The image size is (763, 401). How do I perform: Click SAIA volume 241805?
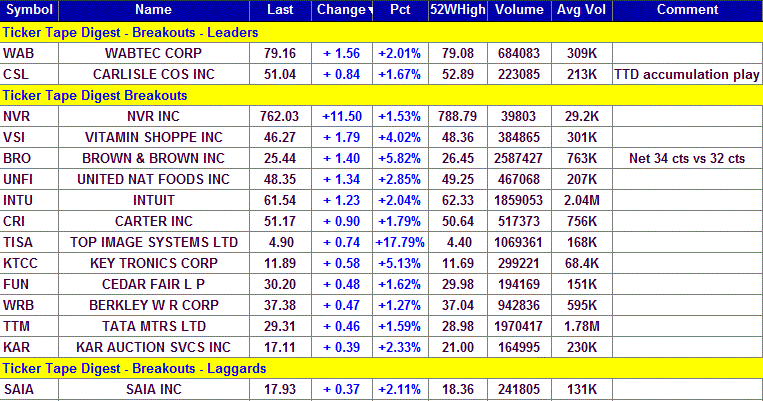(519, 389)
